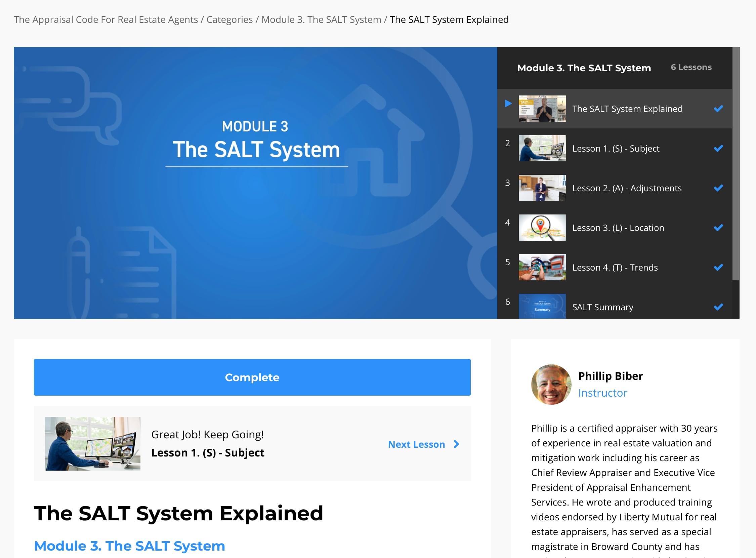This screenshot has width=756, height=558.
Task: Open Lesson 3 Location map thumbnail
Action: (542, 228)
